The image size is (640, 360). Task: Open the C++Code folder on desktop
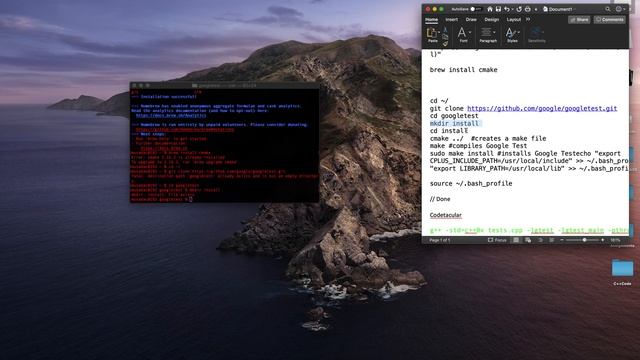tap(622, 272)
